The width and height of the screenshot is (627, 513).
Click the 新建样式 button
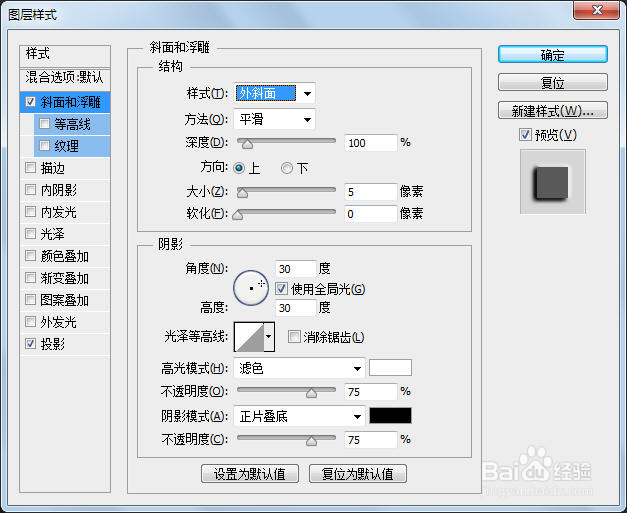coord(553,110)
